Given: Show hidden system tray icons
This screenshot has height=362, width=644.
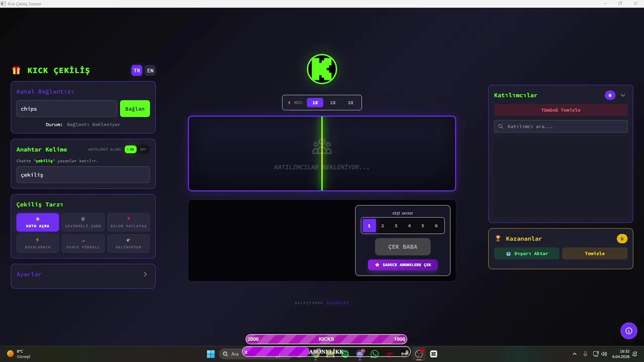Looking at the screenshot, I should 575,354.
